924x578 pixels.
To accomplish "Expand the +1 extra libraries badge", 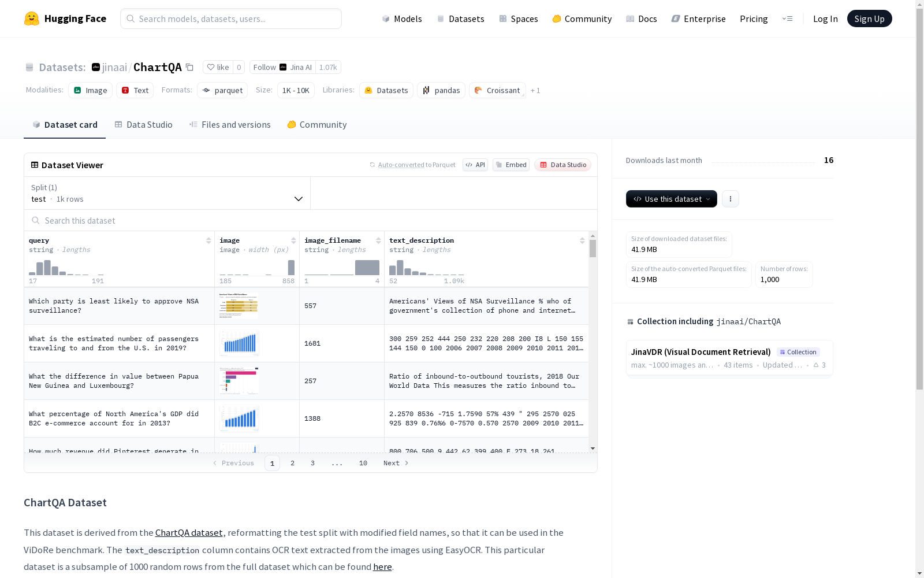I will tap(535, 90).
